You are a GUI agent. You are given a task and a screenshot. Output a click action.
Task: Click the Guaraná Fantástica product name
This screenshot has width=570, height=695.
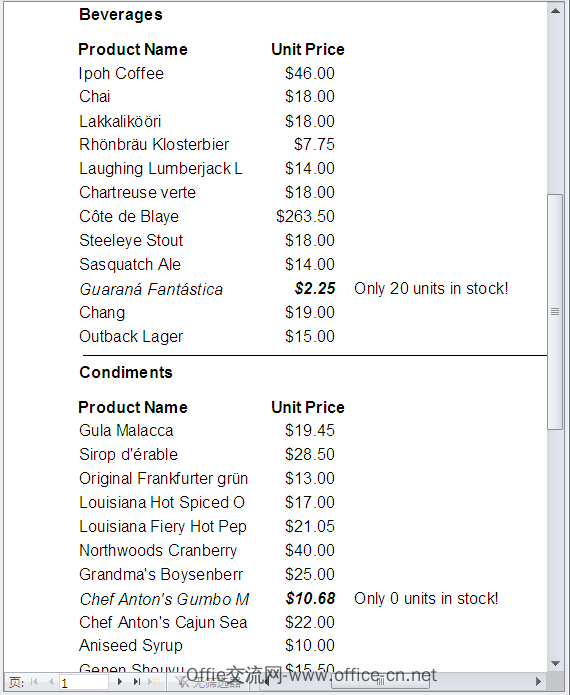click(x=151, y=289)
